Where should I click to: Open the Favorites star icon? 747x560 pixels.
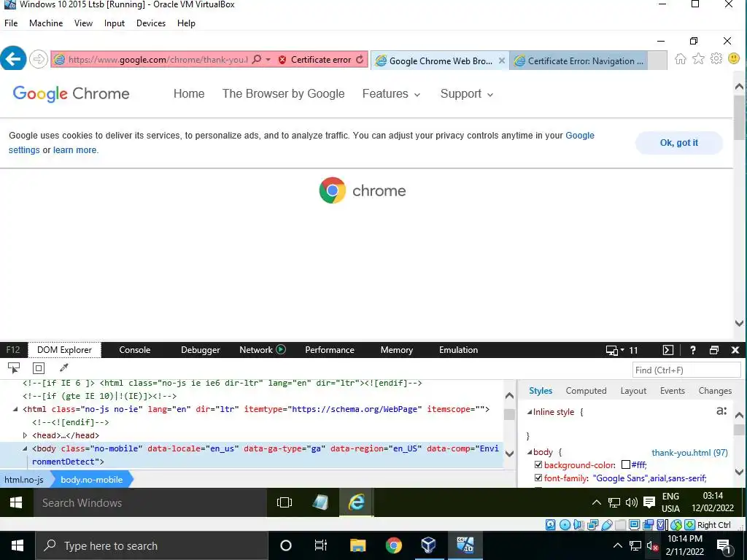(x=698, y=58)
